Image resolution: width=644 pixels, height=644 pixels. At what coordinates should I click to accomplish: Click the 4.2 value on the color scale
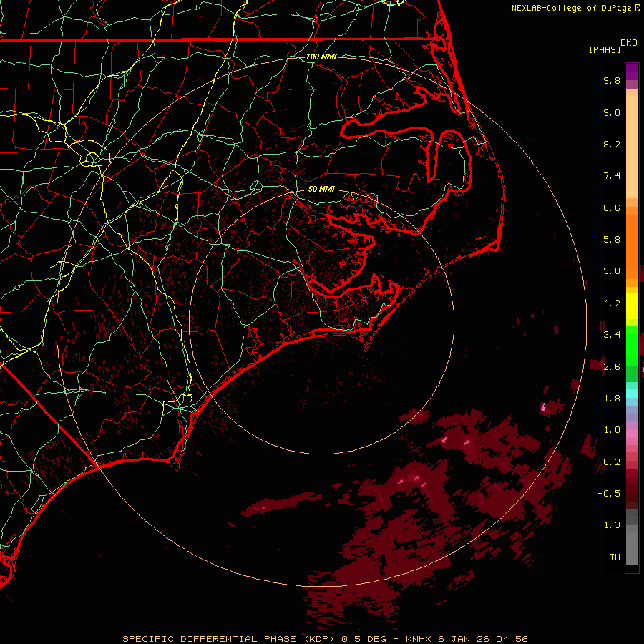[612, 303]
